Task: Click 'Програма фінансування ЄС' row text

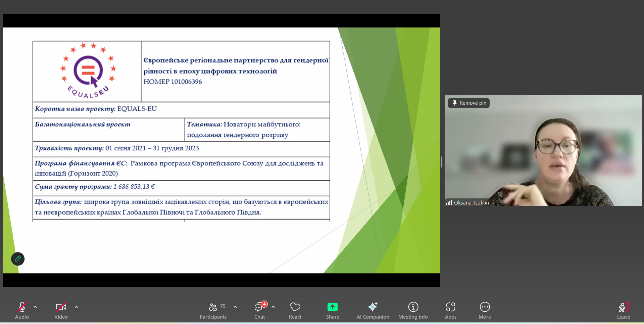Action: (179, 168)
